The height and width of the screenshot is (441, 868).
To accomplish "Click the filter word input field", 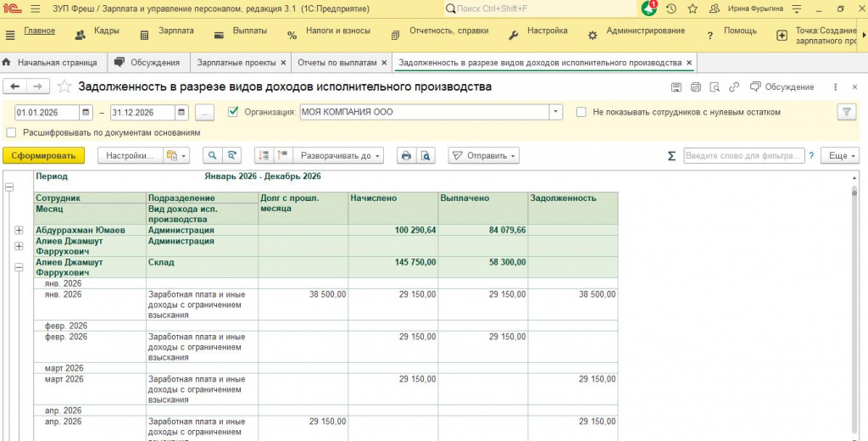I will pos(744,156).
